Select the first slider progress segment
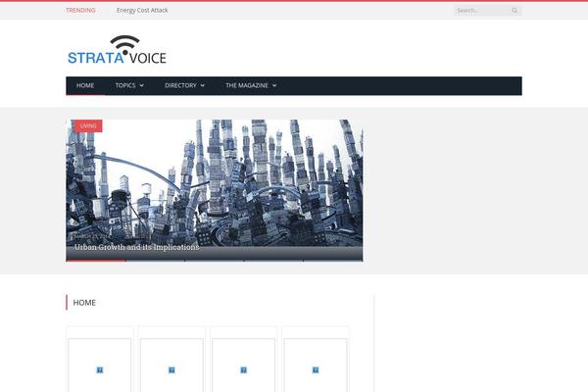This screenshot has height=392, width=588. (96, 260)
